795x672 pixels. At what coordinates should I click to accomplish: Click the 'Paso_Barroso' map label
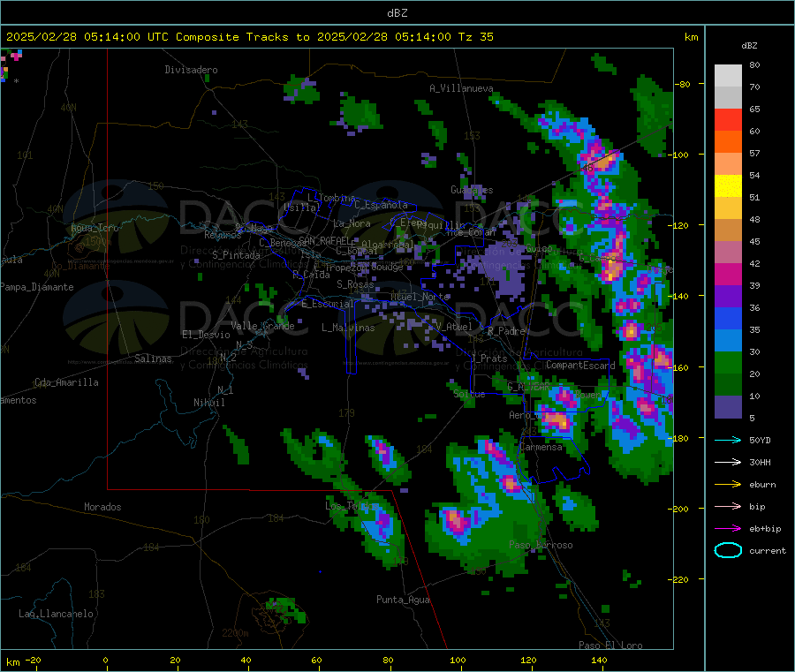[541, 545]
